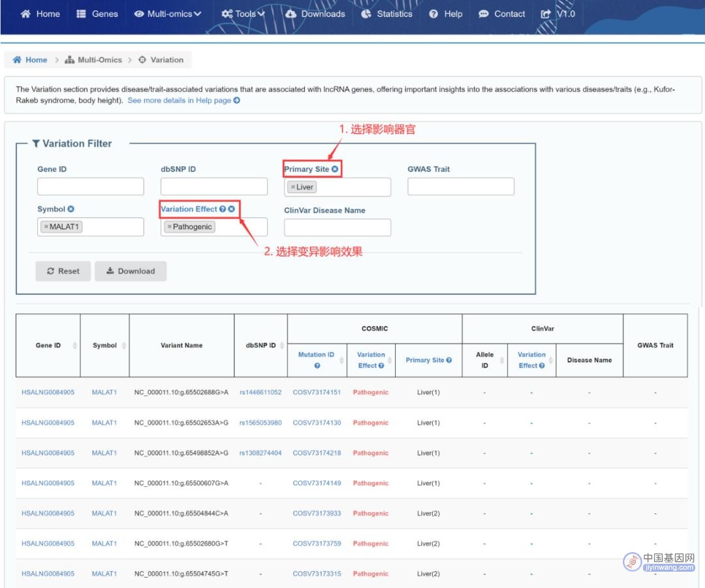Click help icon on ClinVar Variation Effect header
Viewport: 705px width, 588px height.
(x=542, y=365)
